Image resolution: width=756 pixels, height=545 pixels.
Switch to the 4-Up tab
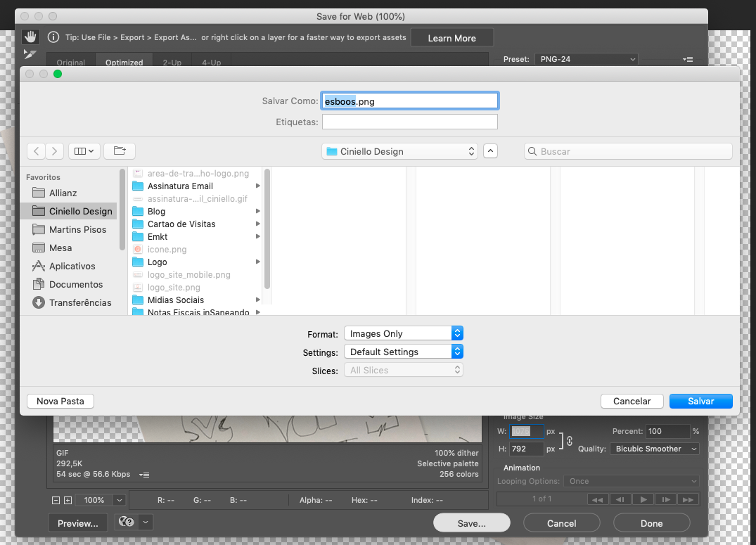[211, 62]
